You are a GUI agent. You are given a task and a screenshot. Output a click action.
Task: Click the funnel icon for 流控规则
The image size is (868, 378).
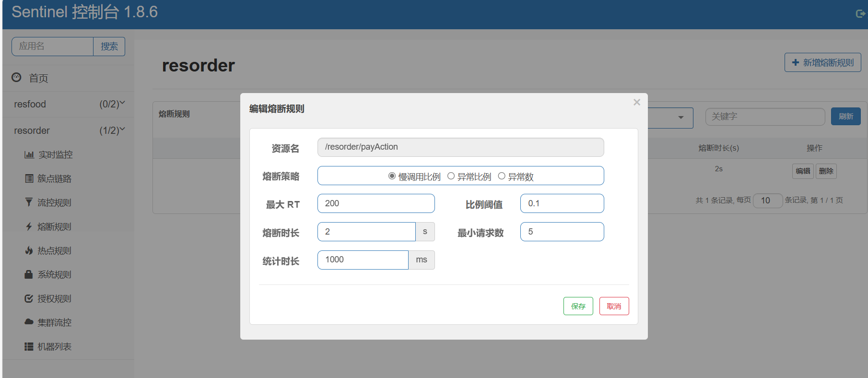coord(29,202)
